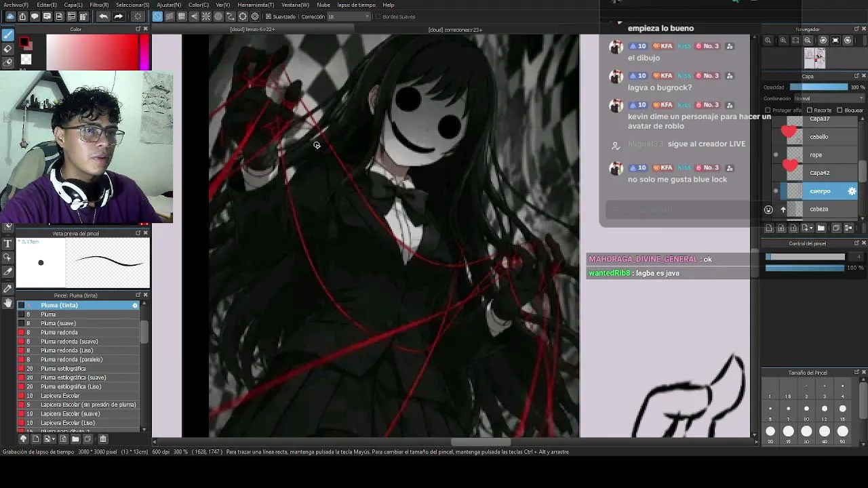Screen dimensions: 868x488
Task: Open the Herramienta menu
Action: click(256, 5)
